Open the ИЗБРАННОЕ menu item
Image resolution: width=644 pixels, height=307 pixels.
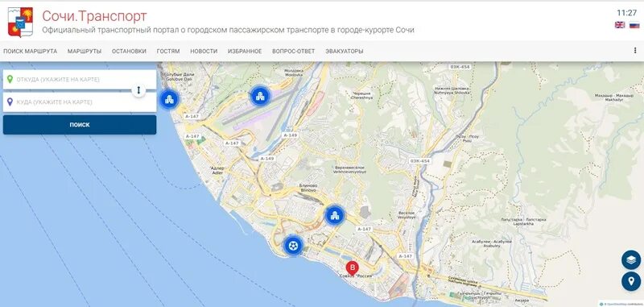click(x=245, y=52)
